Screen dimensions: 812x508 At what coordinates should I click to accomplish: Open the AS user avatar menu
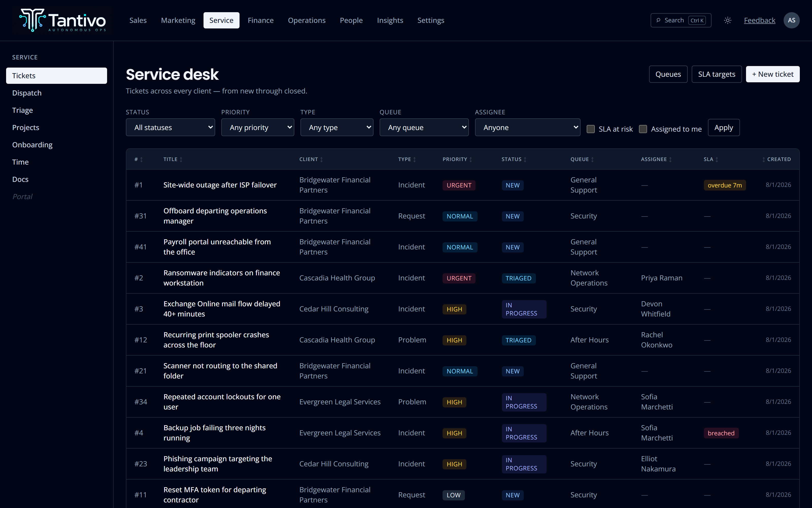click(x=791, y=20)
